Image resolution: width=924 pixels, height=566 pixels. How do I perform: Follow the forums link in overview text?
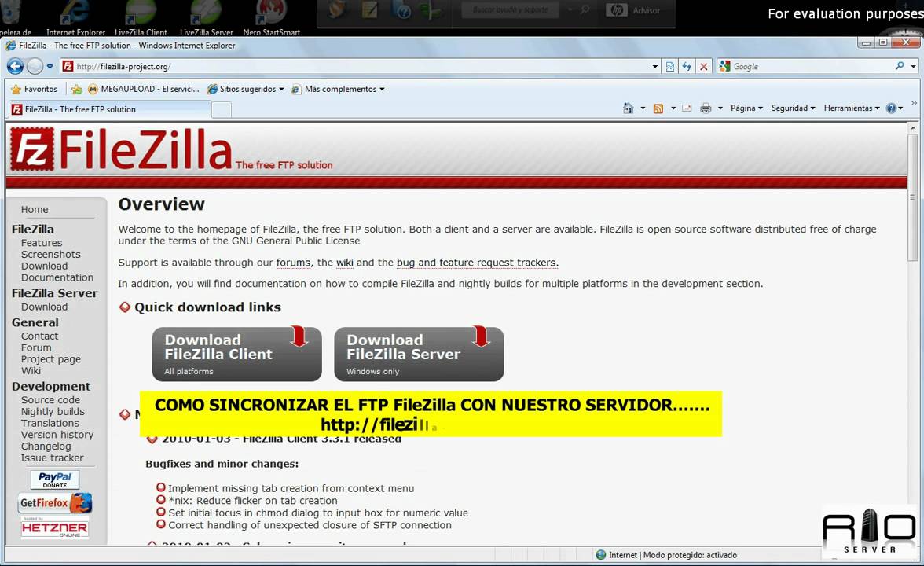pyautogui.click(x=293, y=263)
